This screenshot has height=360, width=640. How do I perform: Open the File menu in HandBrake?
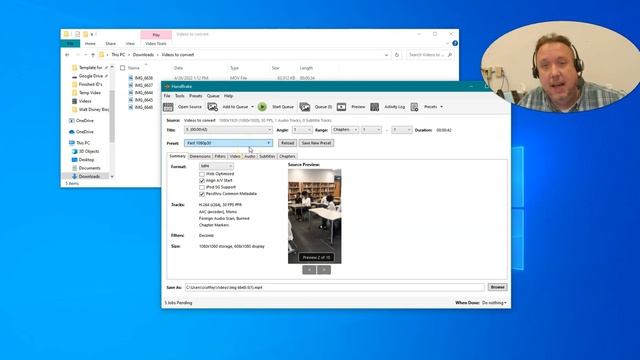167,96
